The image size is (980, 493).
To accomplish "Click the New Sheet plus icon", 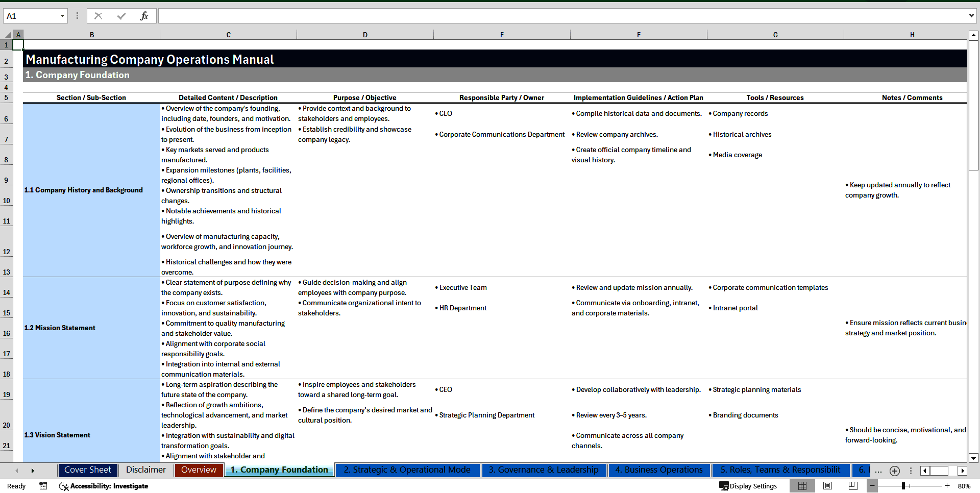I will point(894,471).
